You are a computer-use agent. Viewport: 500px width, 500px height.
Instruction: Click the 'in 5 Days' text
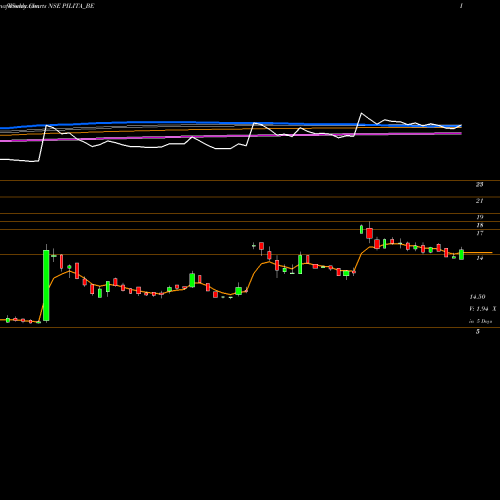coord(481,321)
